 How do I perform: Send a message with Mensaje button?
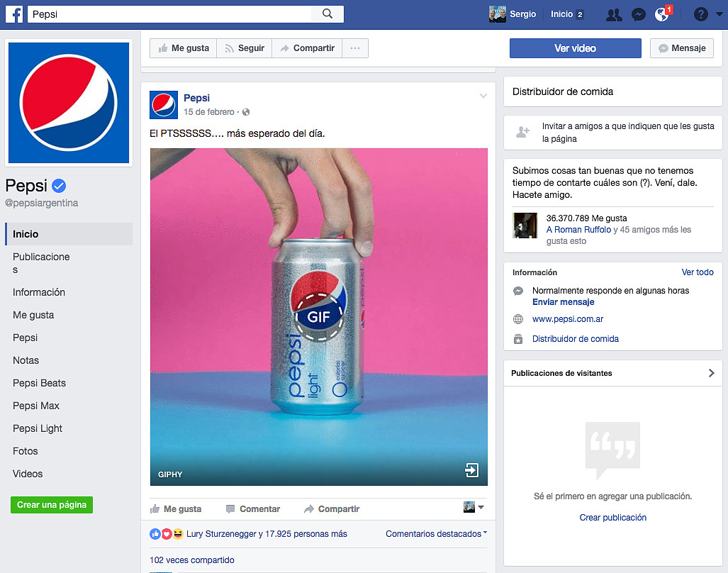point(682,48)
